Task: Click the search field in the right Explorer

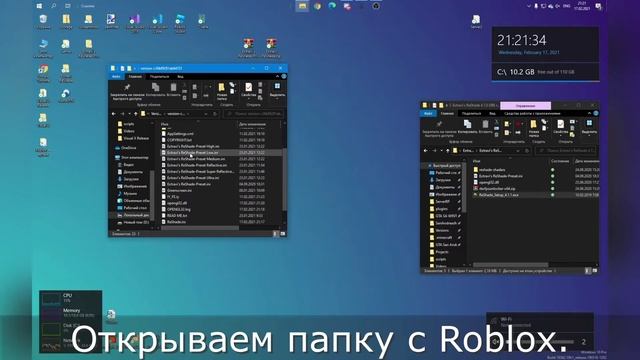Action: click(566, 151)
